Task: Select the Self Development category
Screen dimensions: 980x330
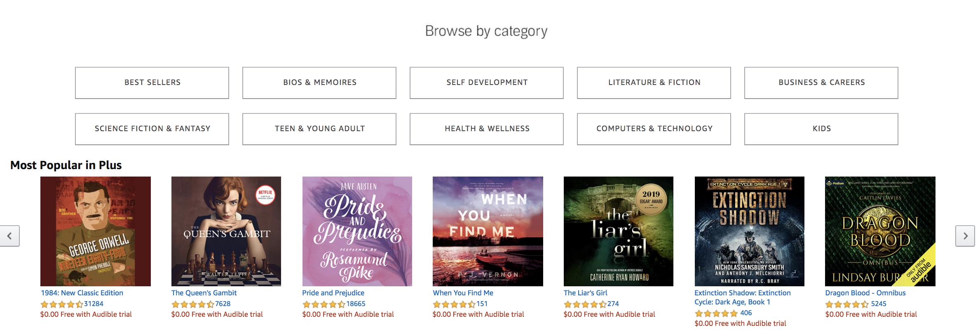Action: 487,83
